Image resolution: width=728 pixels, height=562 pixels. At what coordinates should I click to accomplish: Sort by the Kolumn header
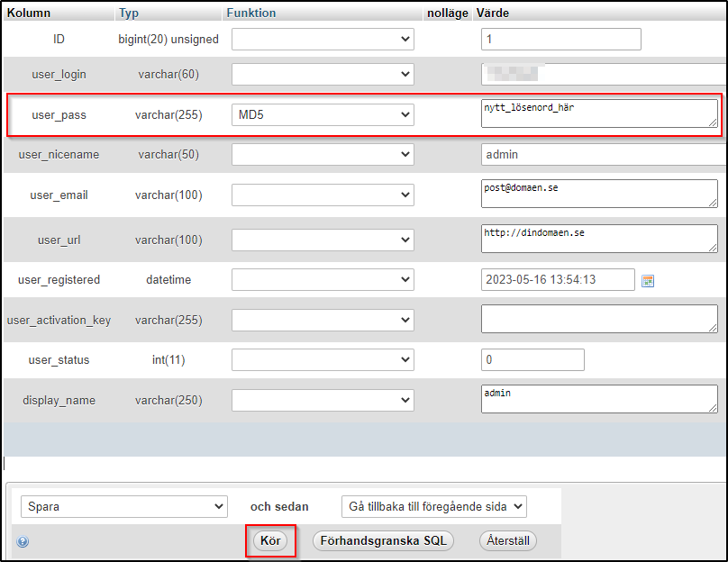[x=29, y=14]
